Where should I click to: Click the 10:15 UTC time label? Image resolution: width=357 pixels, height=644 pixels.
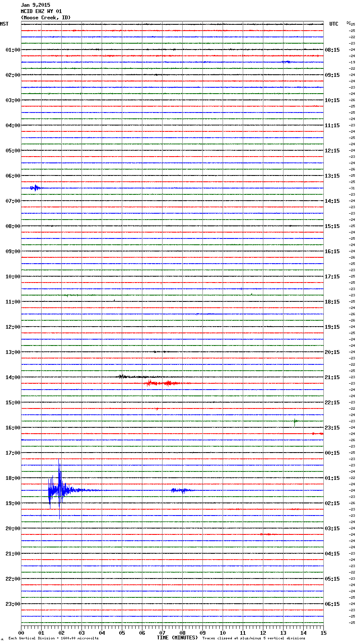click(332, 100)
